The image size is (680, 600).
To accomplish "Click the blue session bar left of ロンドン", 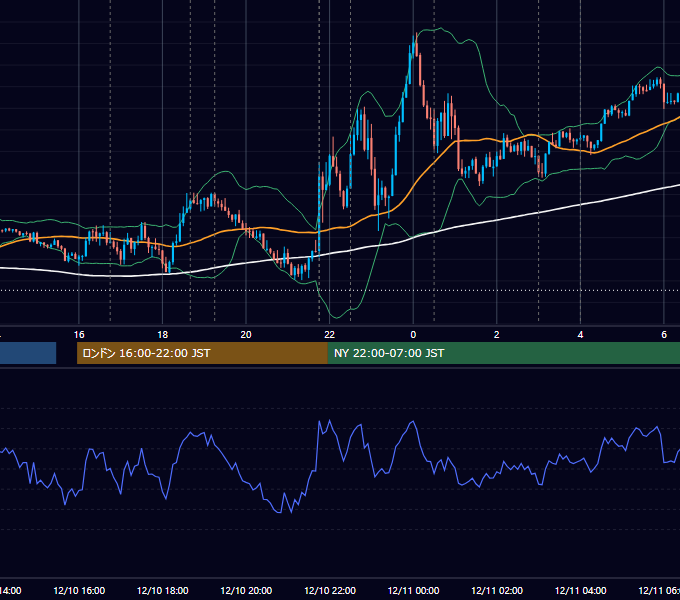I will click(28, 353).
